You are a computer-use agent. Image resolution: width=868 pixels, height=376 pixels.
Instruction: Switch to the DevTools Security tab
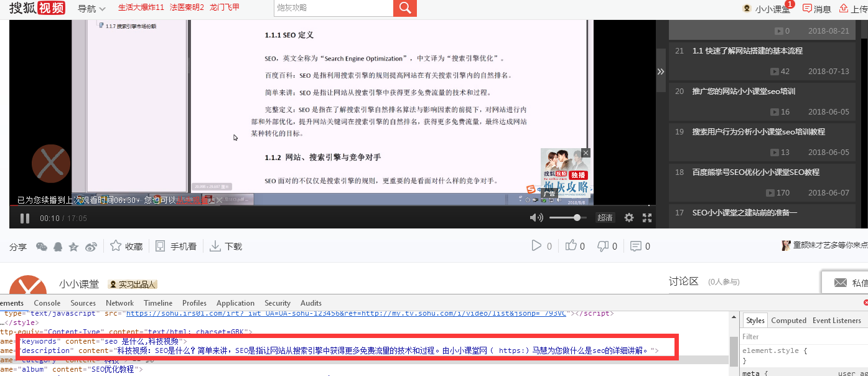point(278,303)
